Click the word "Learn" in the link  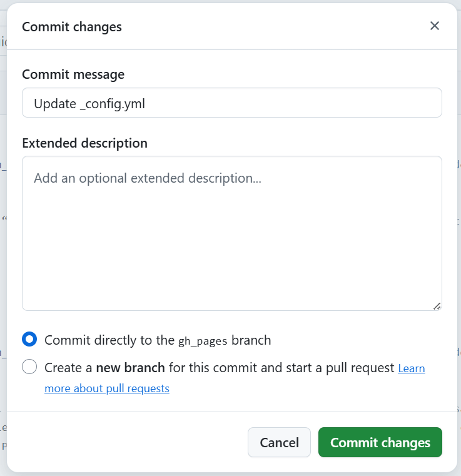(411, 368)
